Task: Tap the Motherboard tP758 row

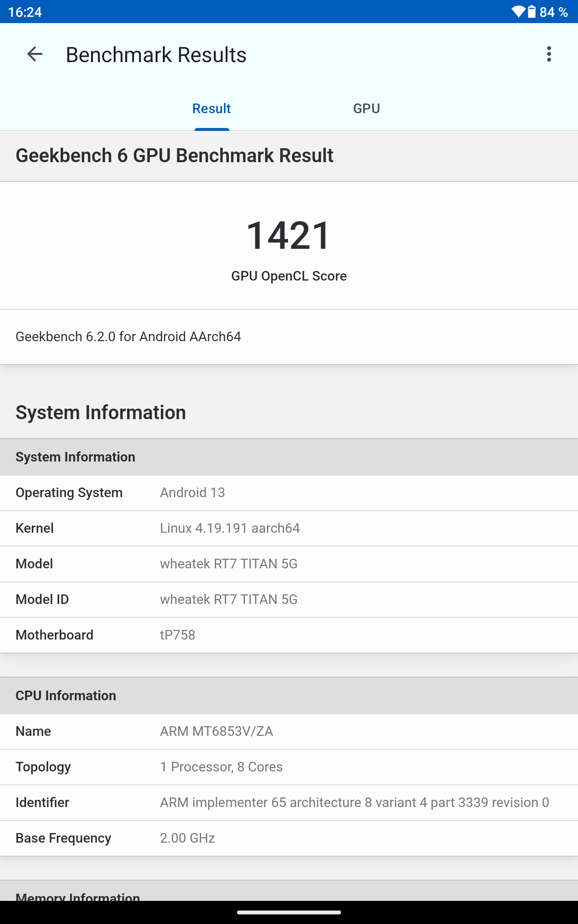Action: coord(289,635)
